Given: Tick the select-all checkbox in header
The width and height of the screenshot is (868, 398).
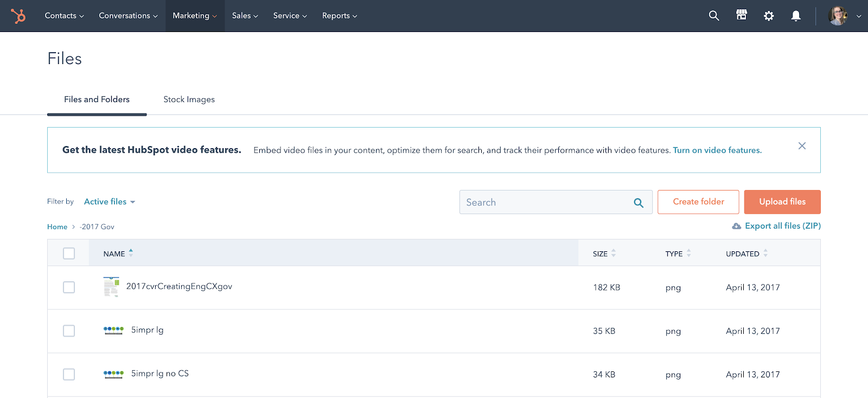Looking at the screenshot, I should [69, 254].
